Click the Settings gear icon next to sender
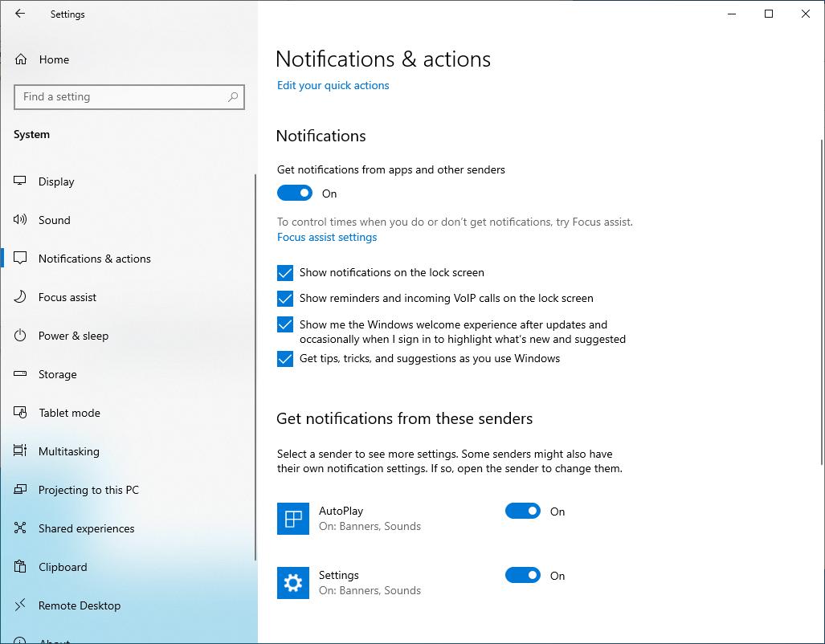 pos(292,583)
